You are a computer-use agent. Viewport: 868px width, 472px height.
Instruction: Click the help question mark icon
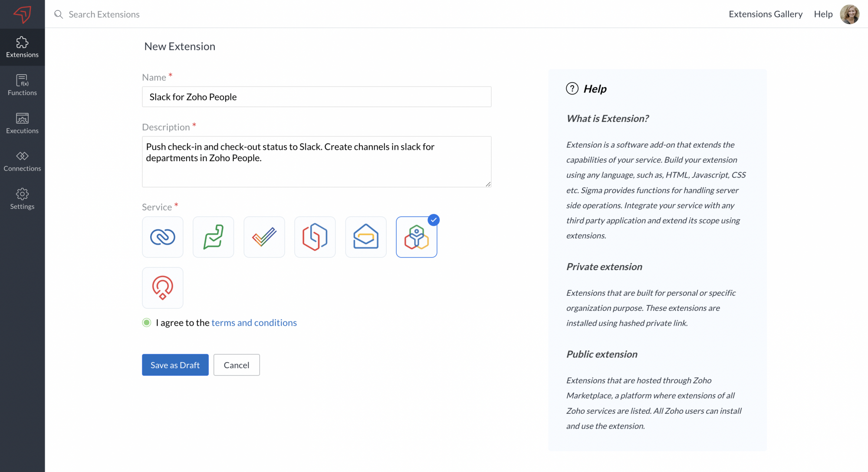(572, 89)
